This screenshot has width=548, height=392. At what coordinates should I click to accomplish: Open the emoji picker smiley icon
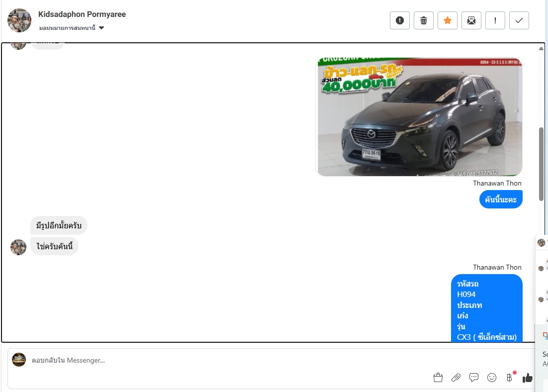click(492, 378)
